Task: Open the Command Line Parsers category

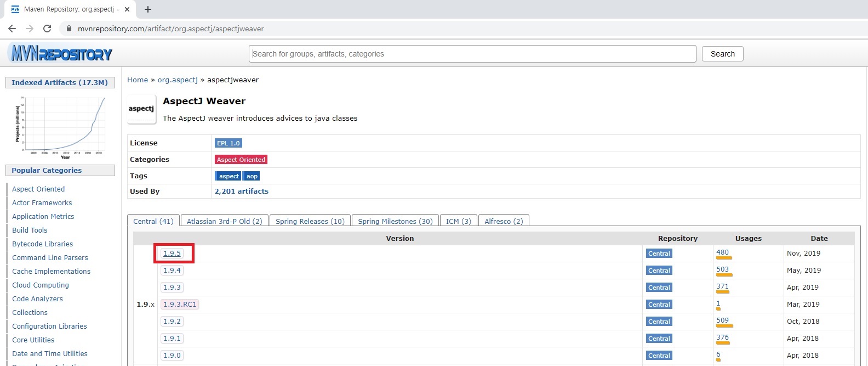Action: pos(50,257)
